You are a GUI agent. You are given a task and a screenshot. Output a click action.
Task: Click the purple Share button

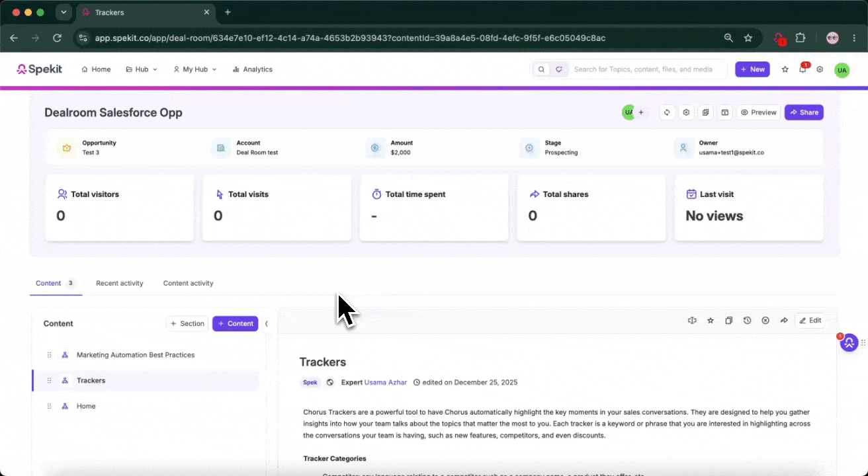(x=804, y=112)
